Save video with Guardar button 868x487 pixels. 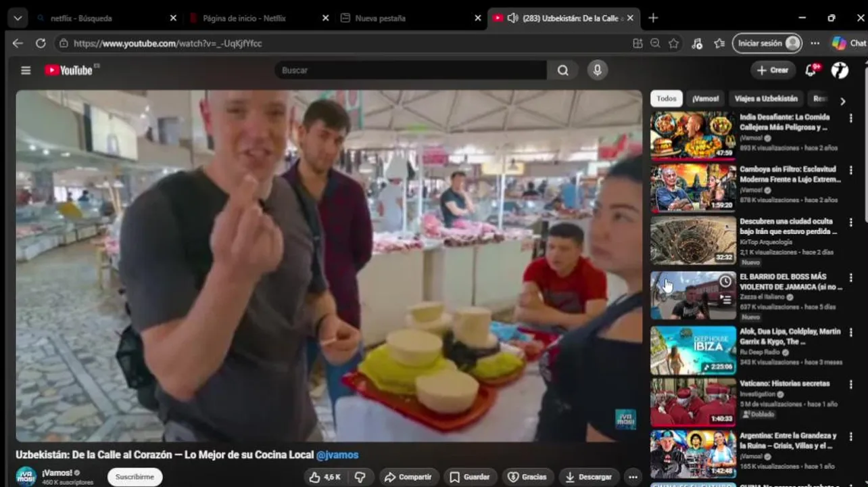click(x=470, y=477)
